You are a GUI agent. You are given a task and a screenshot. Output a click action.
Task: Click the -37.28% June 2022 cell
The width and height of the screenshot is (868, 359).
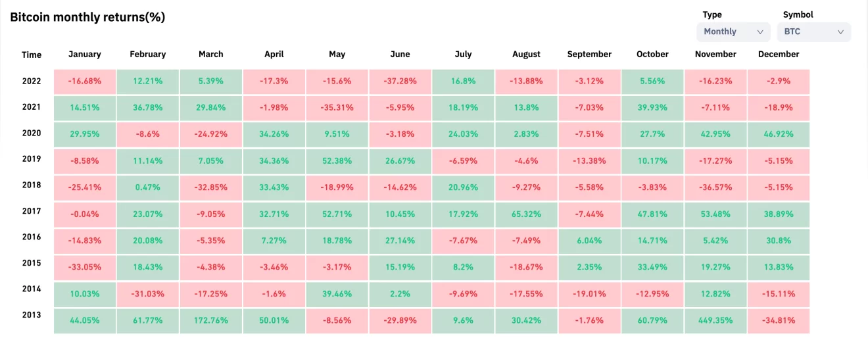point(400,82)
